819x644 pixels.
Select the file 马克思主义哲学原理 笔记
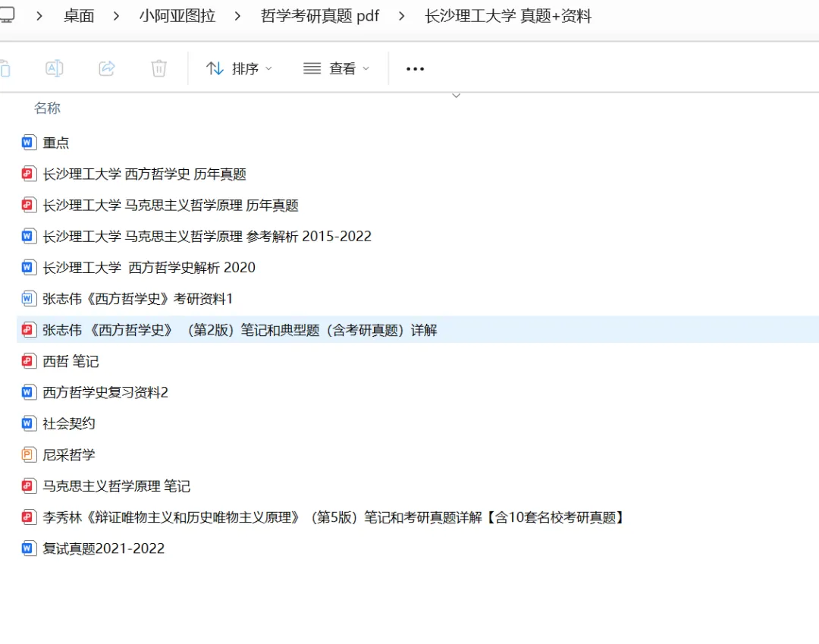(x=117, y=485)
